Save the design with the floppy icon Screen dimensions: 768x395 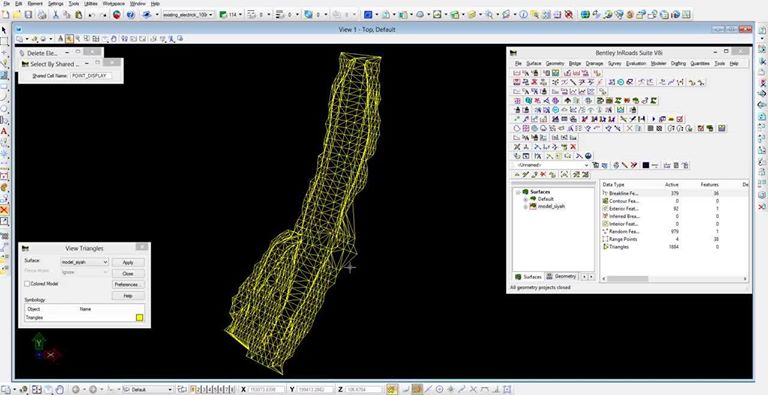click(28, 15)
